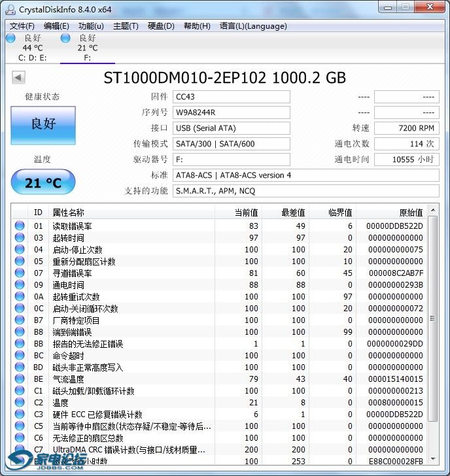The image size is (450, 476).
Task: Click the 属性名称 column header
Action: (131, 212)
